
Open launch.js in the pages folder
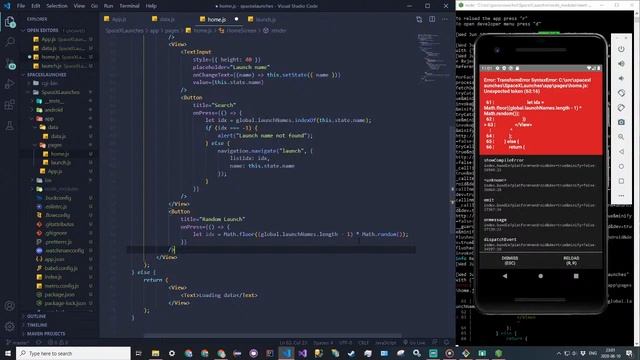click(x=61, y=162)
